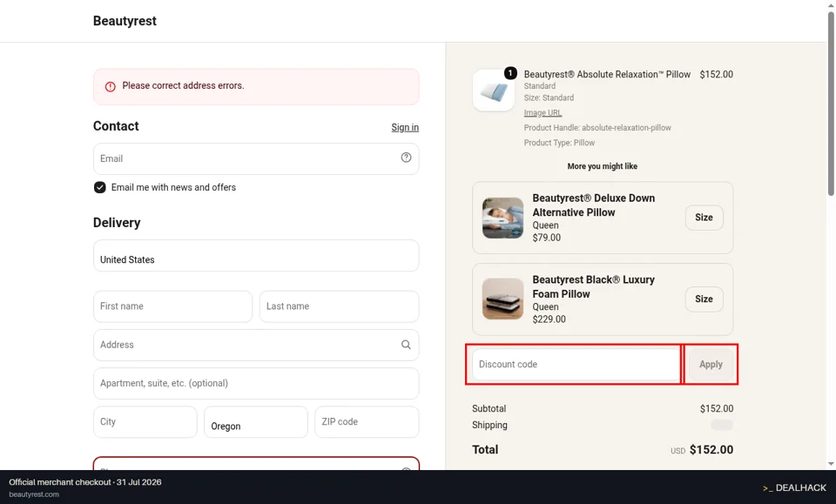Click the 'Shipping' label
This screenshot has width=836, height=504.
(x=489, y=425)
